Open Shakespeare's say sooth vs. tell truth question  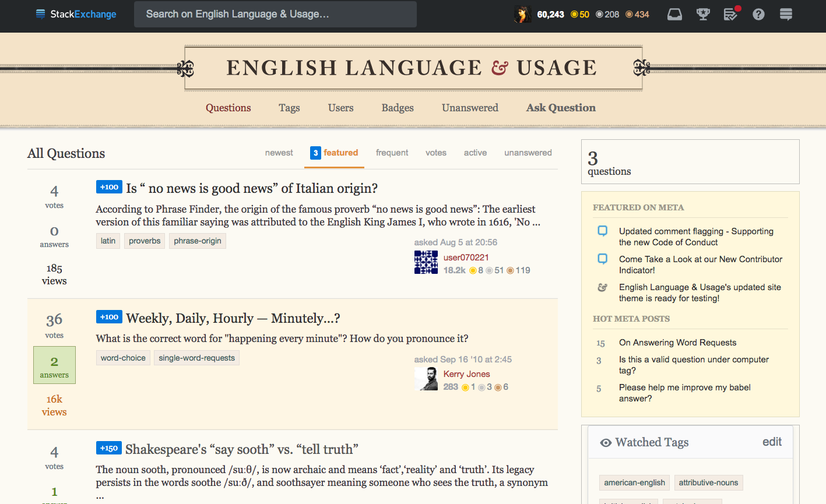click(242, 449)
